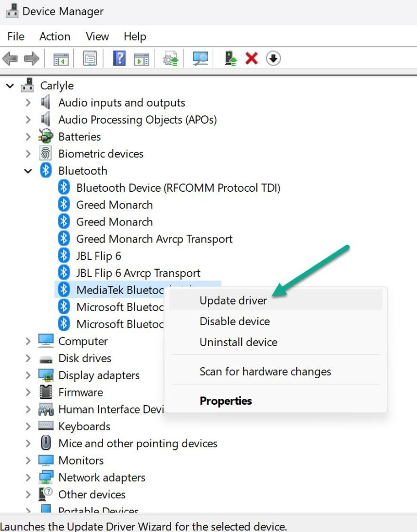Viewport: 417px width, 532px height.
Task: Click the Help toolbar icon
Action: pyautogui.click(x=119, y=58)
